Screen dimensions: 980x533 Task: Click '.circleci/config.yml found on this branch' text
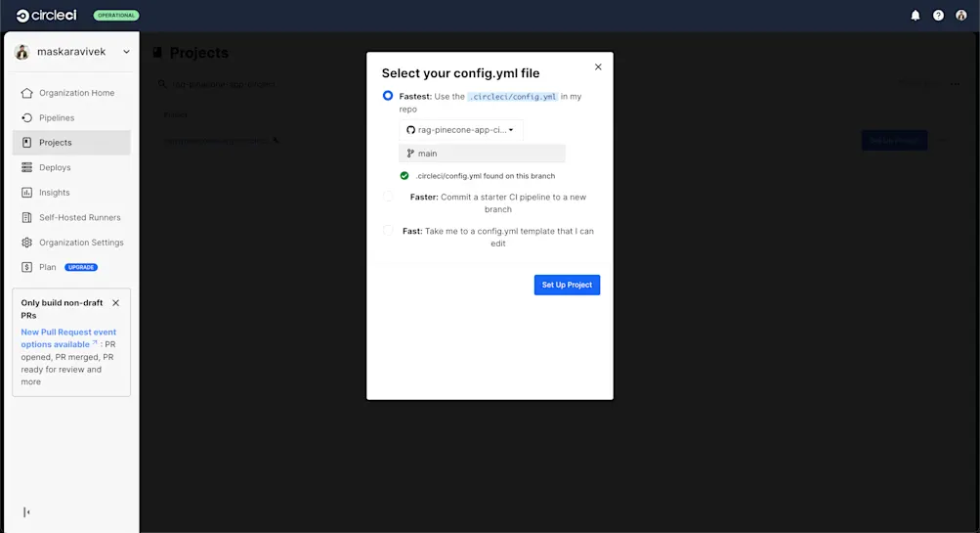tap(486, 176)
